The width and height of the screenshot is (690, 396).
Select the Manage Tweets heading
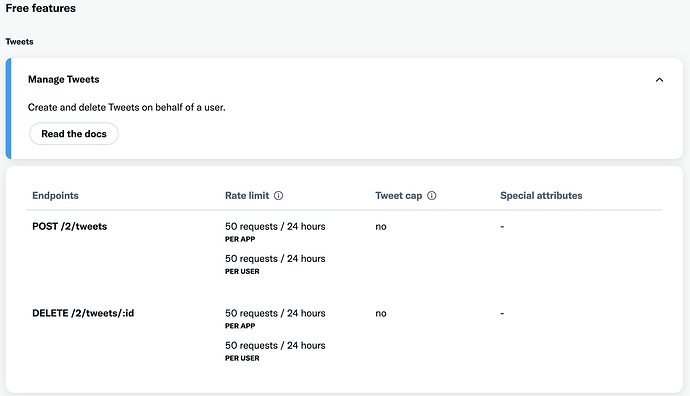[64, 79]
